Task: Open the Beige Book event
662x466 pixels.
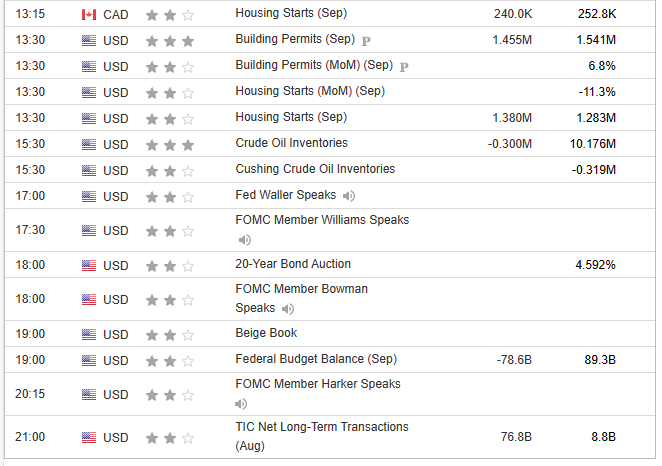Action: pyautogui.click(x=266, y=333)
